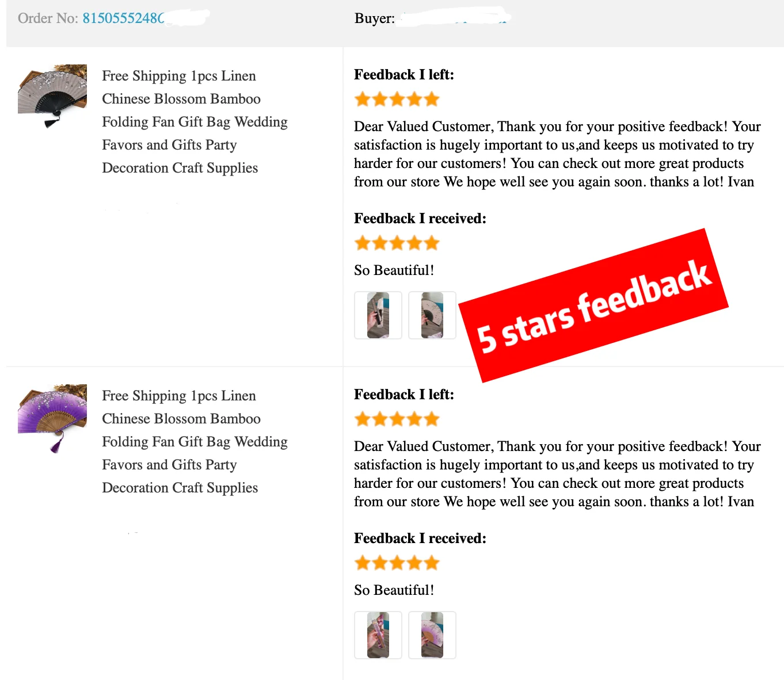The image size is (784, 680).
Task: Open the gray folding fan product image
Action: pyautogui.click(x=52, y=96)
